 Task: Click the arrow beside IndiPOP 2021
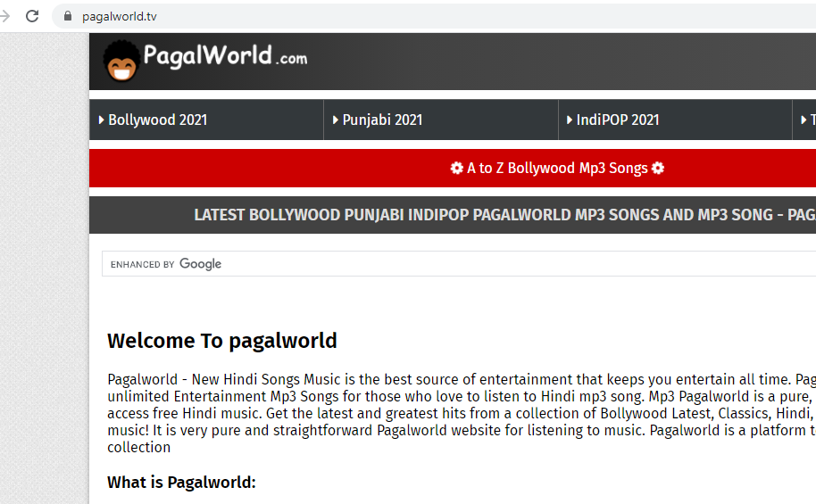coord(570,120)
